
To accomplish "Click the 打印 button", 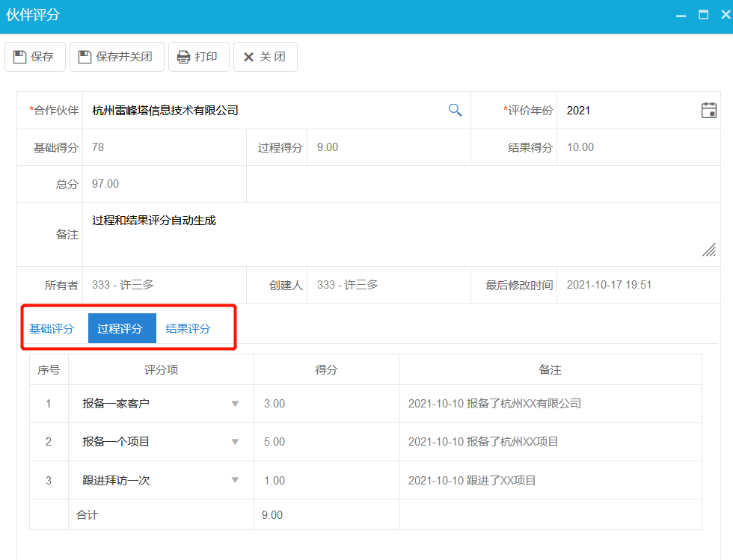I will pyautogui.click(x=198, y=56).
